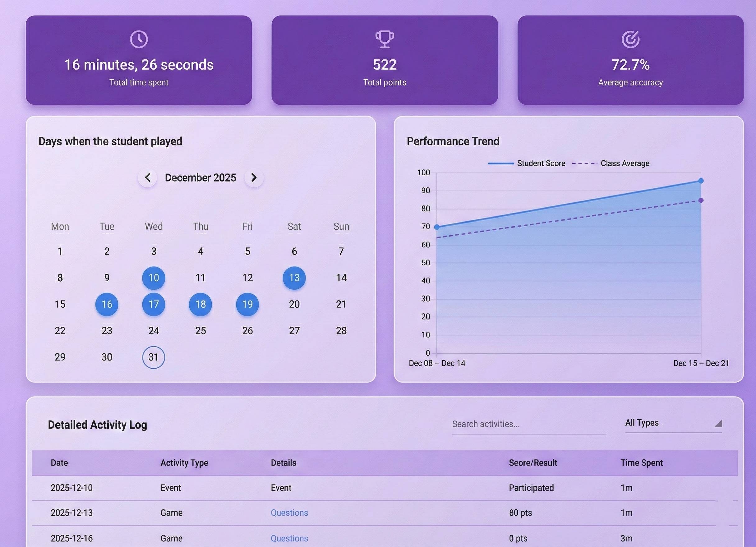This screenshot has height=547, width=756.
Task: Open Questions link for 2025-12-16 row
Action: (x=289, y=538)
